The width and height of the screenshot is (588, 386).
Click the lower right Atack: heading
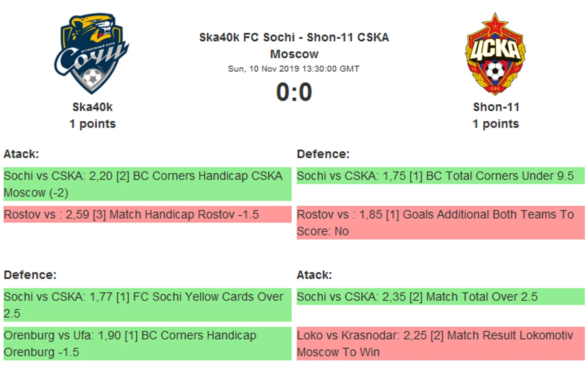(x=314, y=275)
